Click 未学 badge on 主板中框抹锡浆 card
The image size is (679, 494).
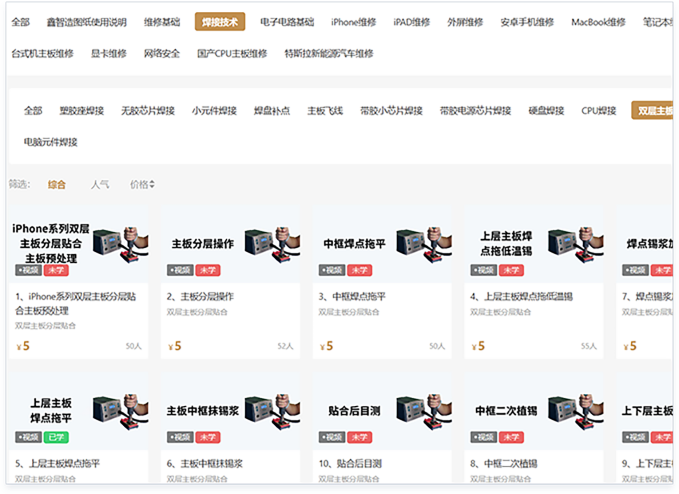click(x=208, y=438)
